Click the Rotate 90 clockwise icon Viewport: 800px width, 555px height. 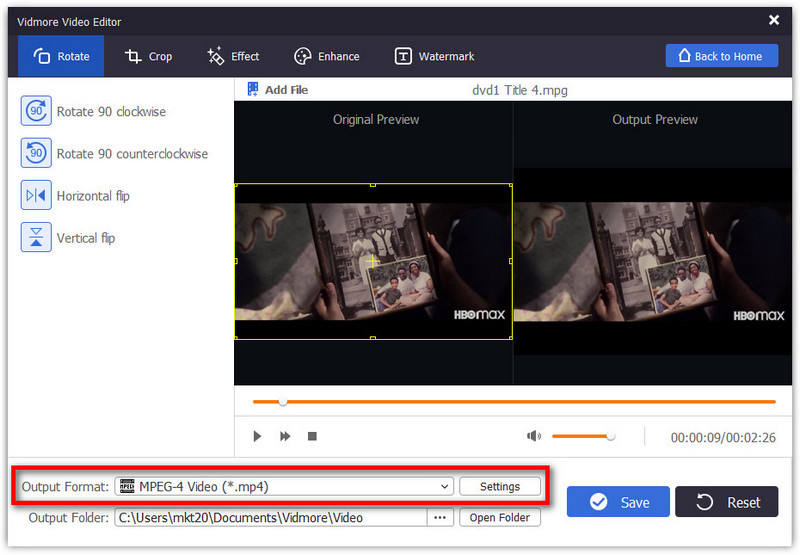tap(36, 110)
